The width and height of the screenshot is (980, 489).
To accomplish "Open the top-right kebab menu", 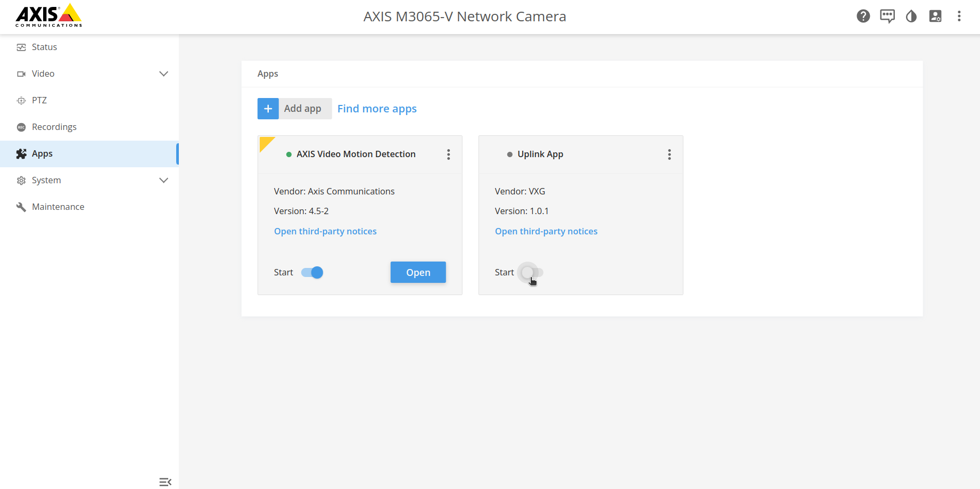I will [959, 17].
